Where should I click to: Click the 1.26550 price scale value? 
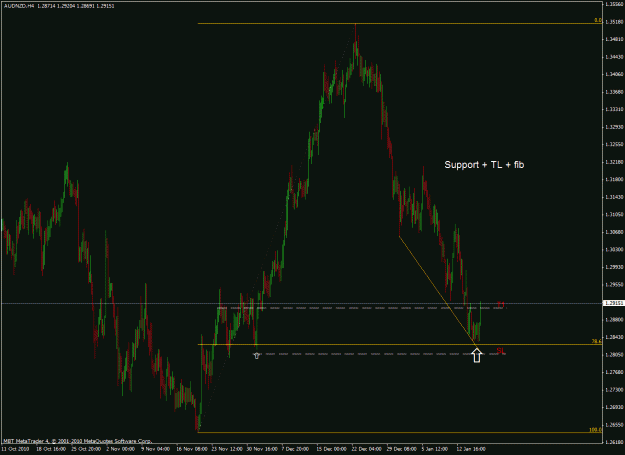coord(614,425)
